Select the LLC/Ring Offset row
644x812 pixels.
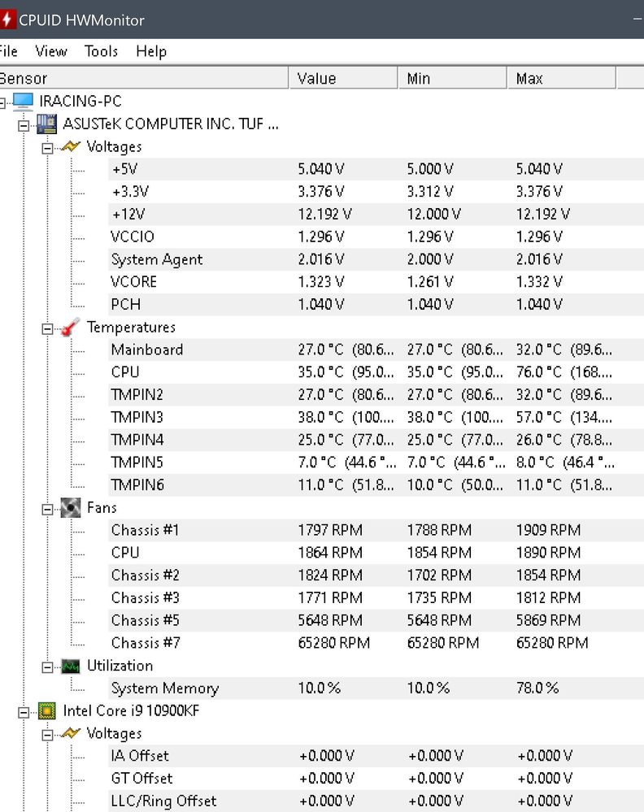tap(376, 801)
